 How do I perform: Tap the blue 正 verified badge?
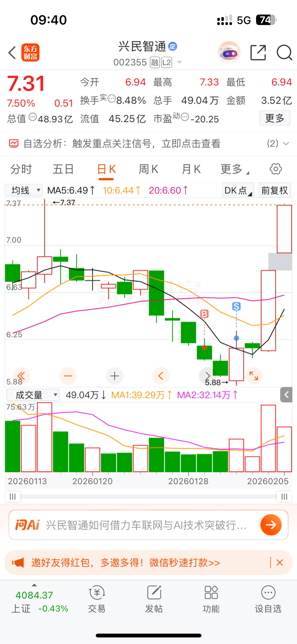[172, 46]
